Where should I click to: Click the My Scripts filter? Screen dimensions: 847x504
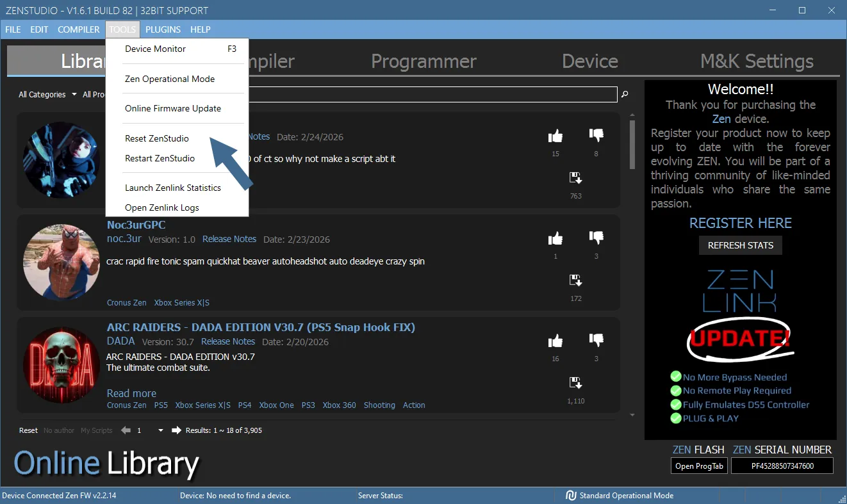coord(97,430)
